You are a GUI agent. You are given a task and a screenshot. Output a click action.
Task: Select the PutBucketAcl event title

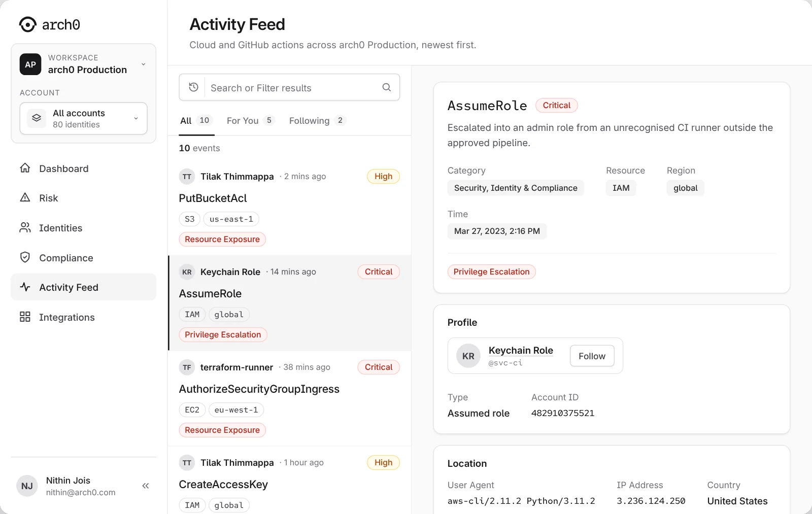213,198
